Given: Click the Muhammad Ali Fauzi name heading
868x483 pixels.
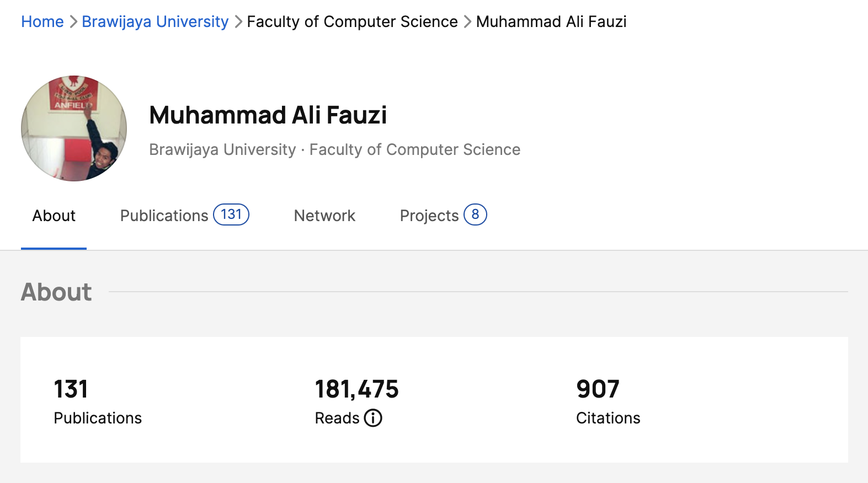Looking at the screenshot, I should [x=268, y=115].
